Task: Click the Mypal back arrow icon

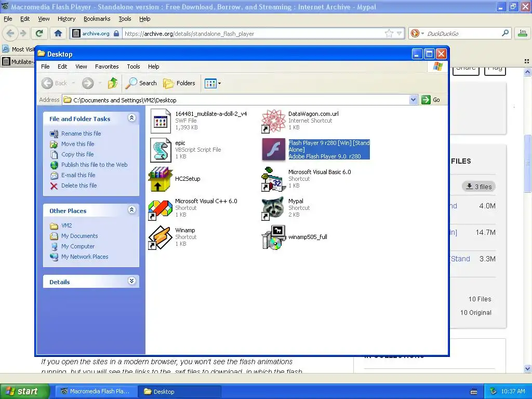Action: click(x=10, y=33)
